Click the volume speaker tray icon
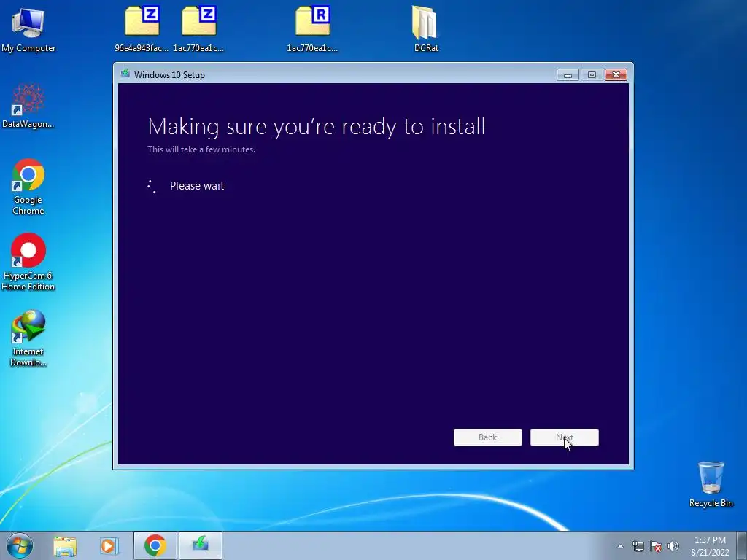This screenshot has height=560, width=747. click(x=673, y=546)
